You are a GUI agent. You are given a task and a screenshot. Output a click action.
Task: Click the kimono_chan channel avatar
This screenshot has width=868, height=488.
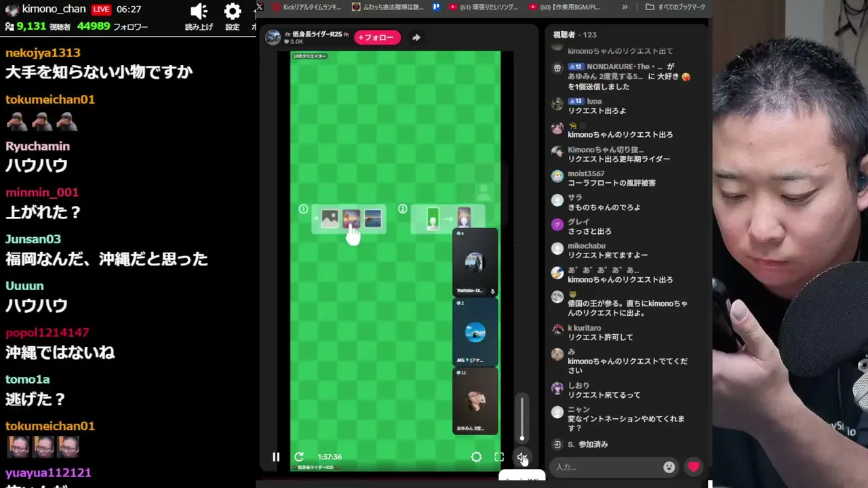coord(12,9)
